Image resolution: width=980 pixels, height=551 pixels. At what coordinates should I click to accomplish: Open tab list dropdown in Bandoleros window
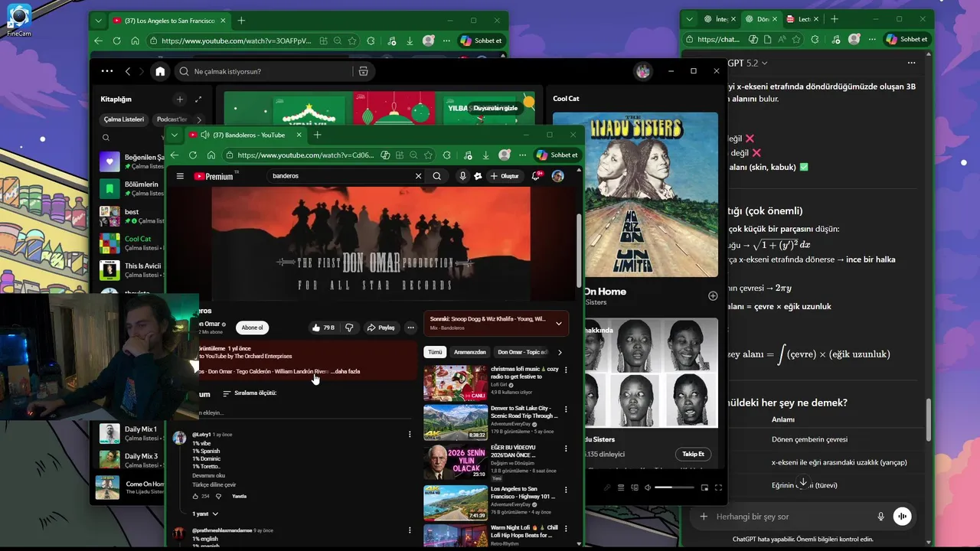(175, 135)
